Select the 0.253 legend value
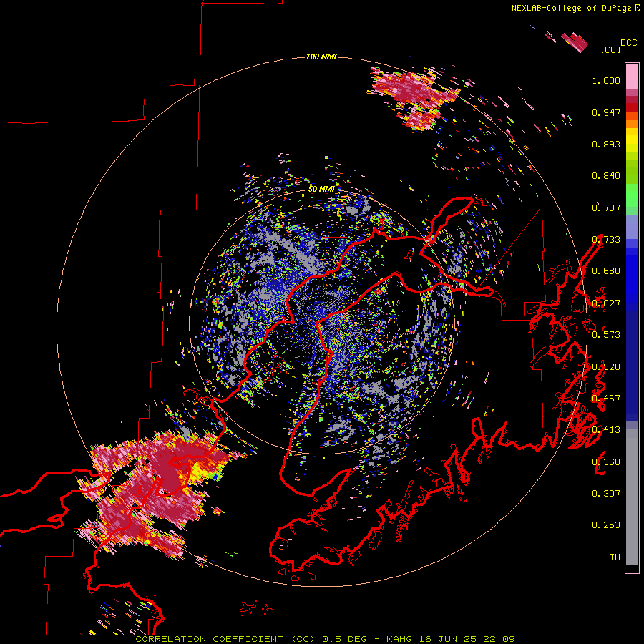The height and width of the screenshot is (644, 644). pos(606,525)
